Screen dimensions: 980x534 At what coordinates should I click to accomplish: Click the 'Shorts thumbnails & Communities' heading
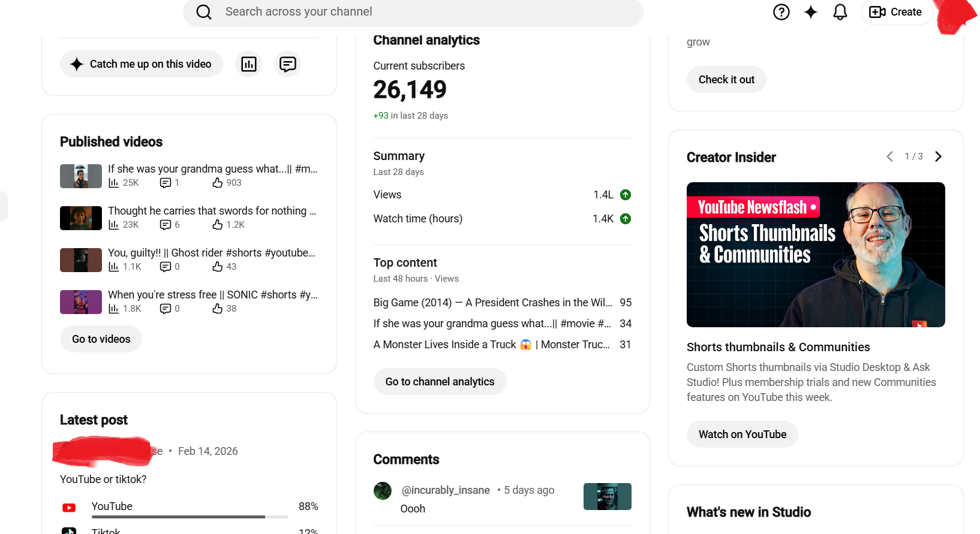point(778,347)
